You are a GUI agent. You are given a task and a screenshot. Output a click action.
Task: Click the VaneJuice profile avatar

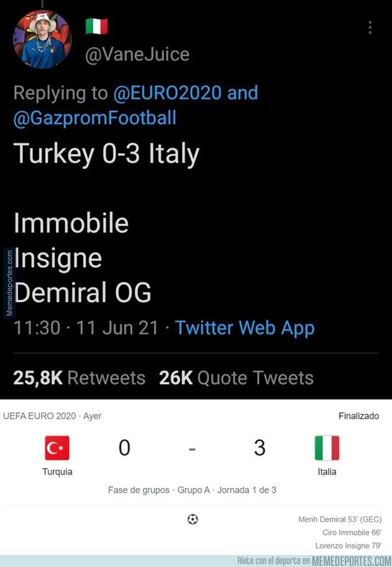(42, 40)
